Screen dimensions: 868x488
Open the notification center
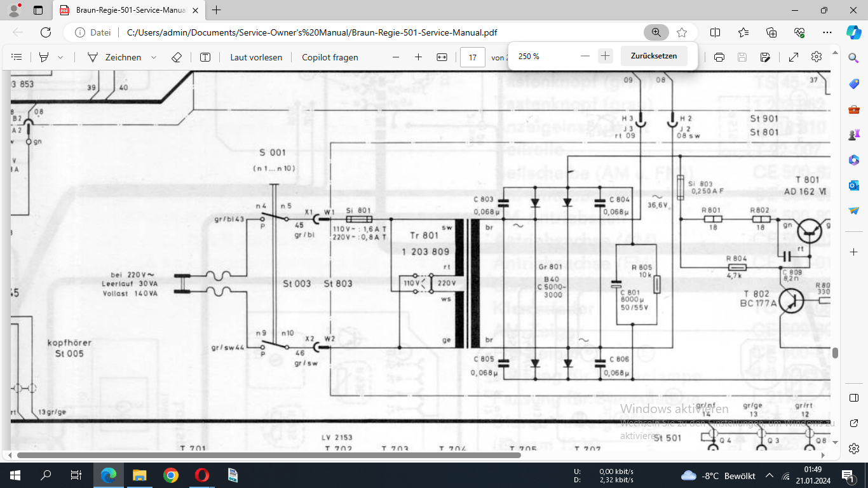(x=848, y=475)
